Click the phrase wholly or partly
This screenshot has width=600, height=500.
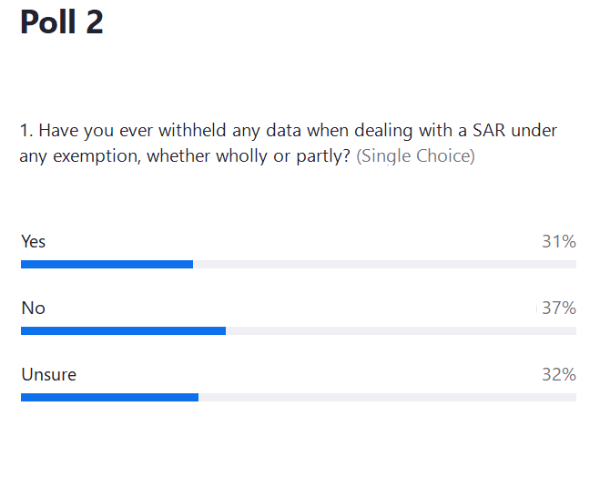284,157
